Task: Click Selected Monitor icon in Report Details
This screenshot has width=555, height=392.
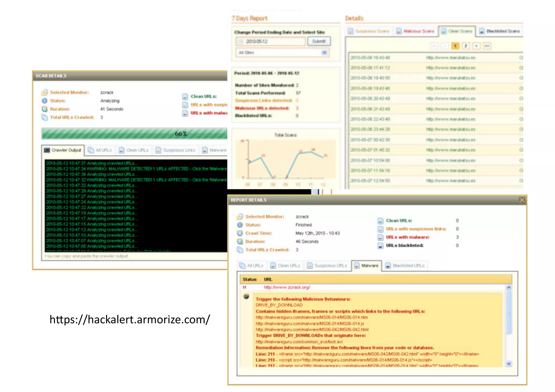Action: [x=240, y=217]
